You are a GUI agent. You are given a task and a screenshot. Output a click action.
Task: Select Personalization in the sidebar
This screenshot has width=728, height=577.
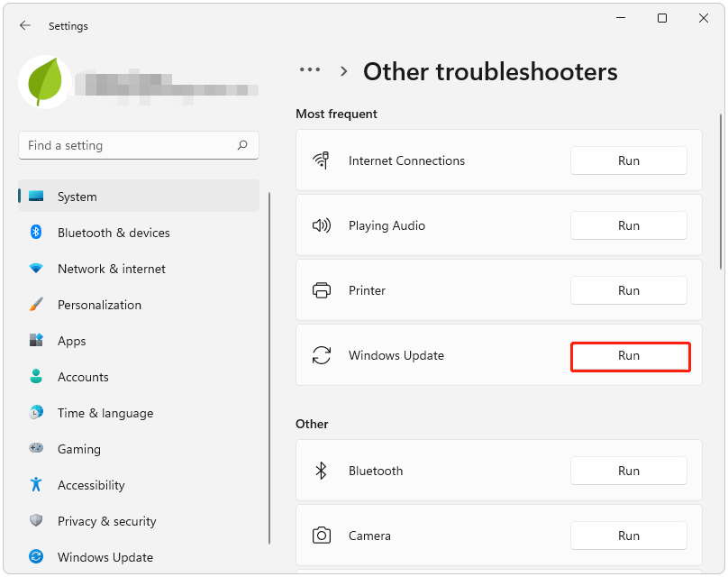tap(139, 305)
